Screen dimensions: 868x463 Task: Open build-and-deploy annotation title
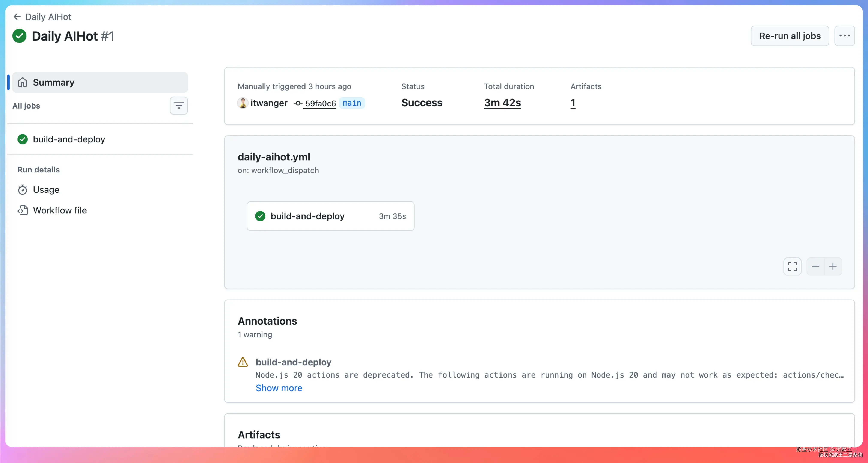pyautogui.click(x=294, y=362)
